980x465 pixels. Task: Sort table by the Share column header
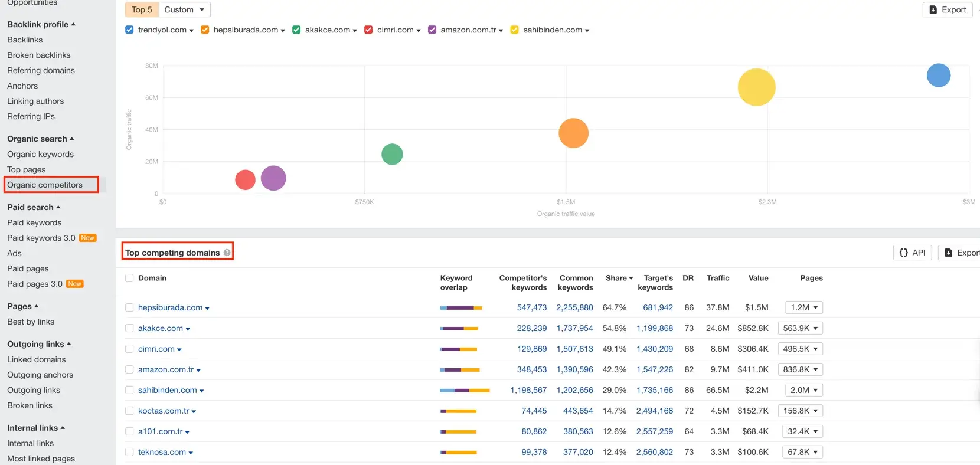click(x=619, y=278)
